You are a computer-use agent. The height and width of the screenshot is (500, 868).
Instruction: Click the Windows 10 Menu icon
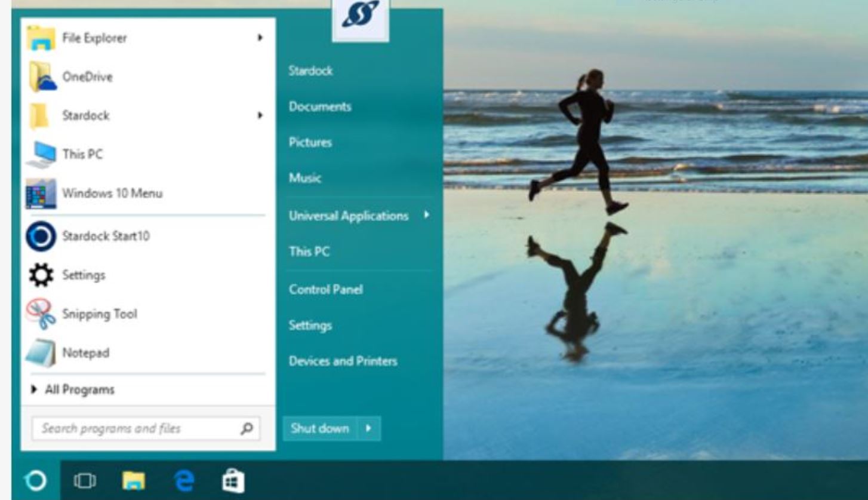pyautogui.click(x=41, y=194)
